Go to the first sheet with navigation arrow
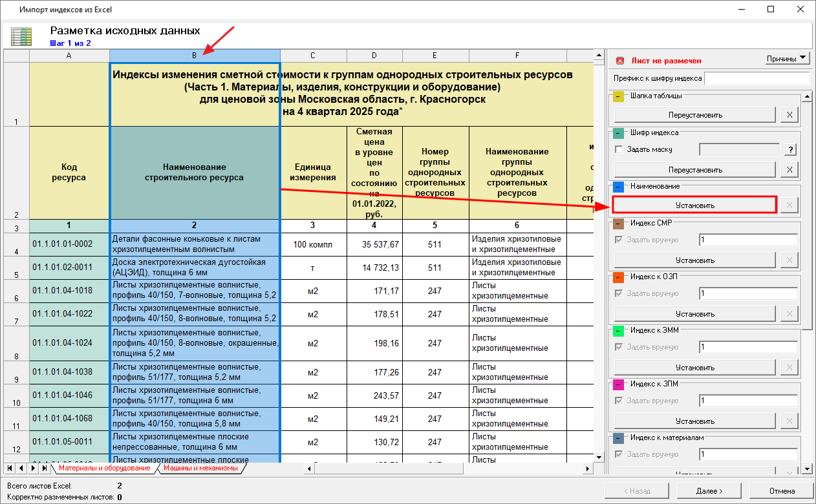 (x=10, y=468)
